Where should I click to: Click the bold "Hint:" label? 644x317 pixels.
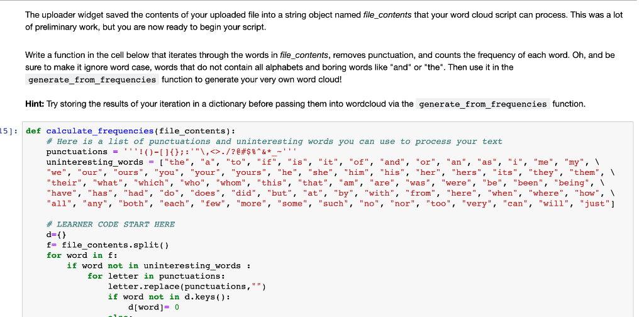pos(35,104)
